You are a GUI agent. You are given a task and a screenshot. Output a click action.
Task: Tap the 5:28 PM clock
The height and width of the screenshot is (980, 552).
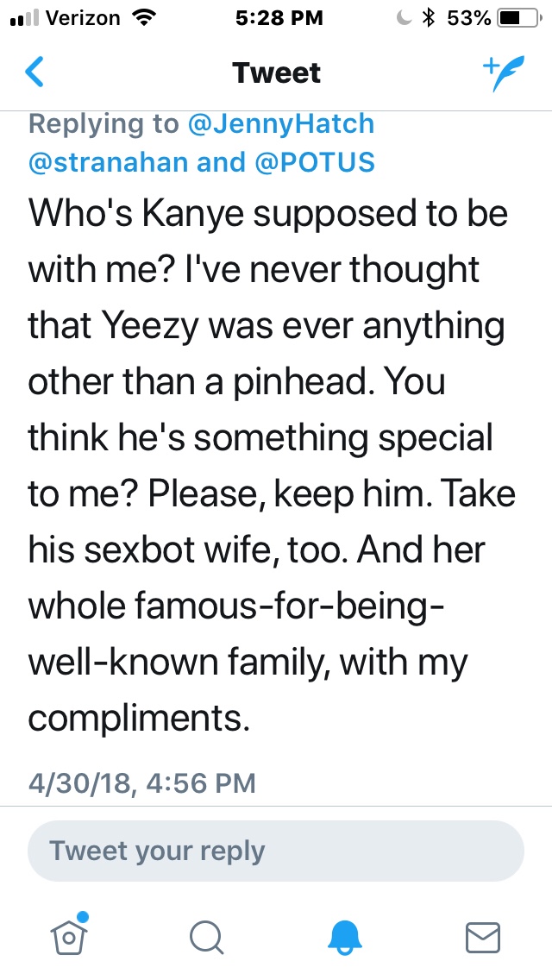click(x=277, y=17)
